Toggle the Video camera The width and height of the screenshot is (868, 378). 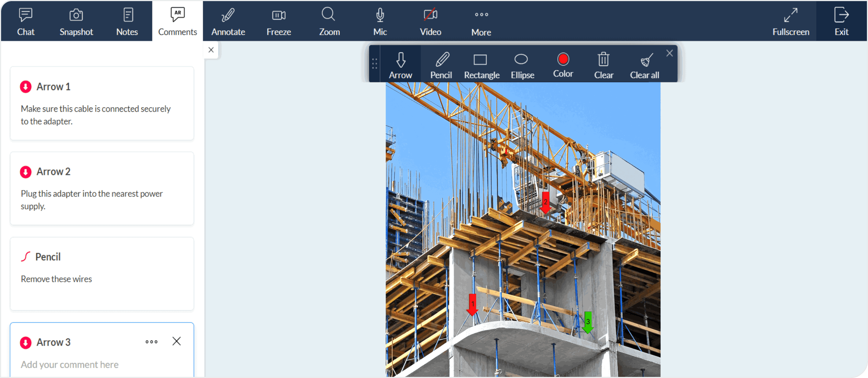click(x=430, y=21)
